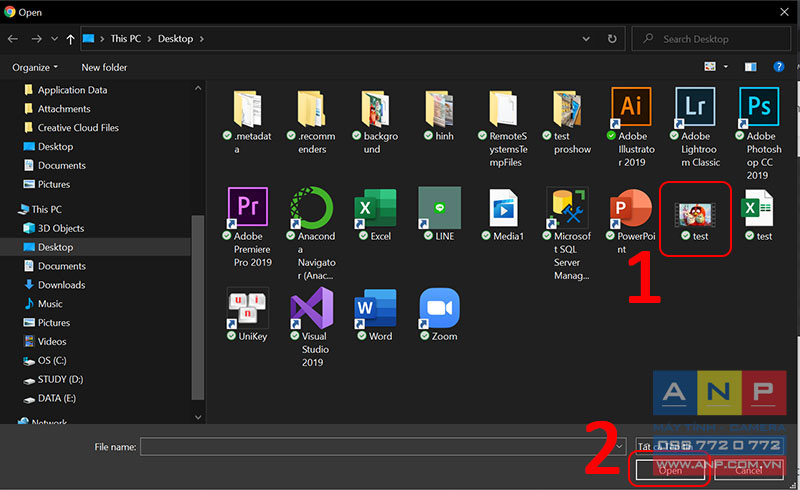Click in the Search Desktop field
The height and width of the screenshot is (490, 800).
click(711, 39)
